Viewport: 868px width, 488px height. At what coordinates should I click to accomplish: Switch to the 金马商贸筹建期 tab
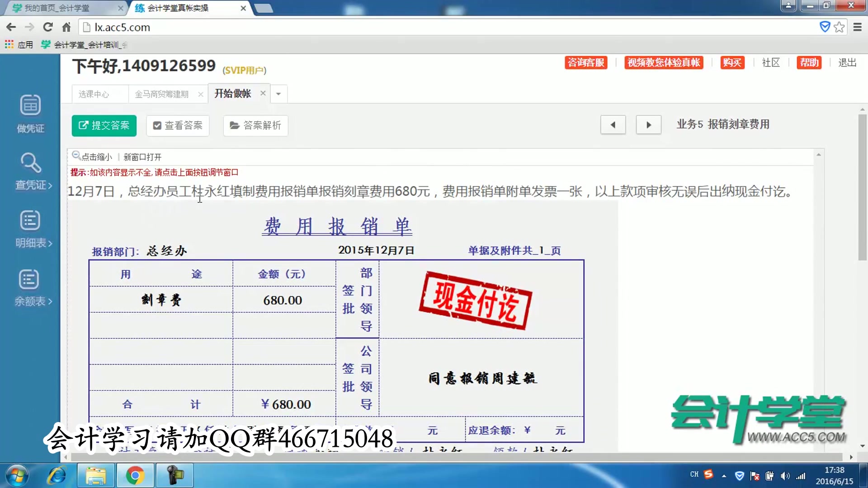pyautogui.click(x=162, y=94)
